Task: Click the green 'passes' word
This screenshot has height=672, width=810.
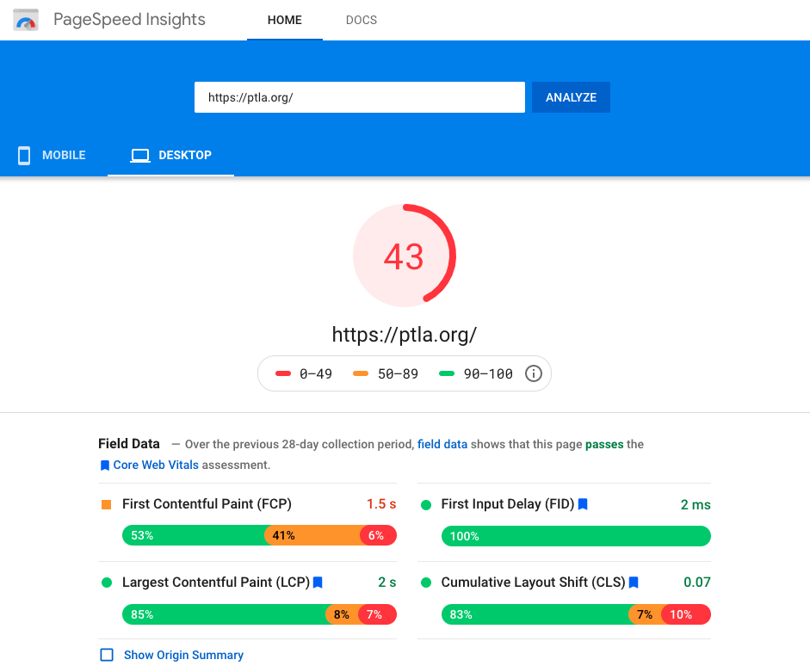Action: 604,444
